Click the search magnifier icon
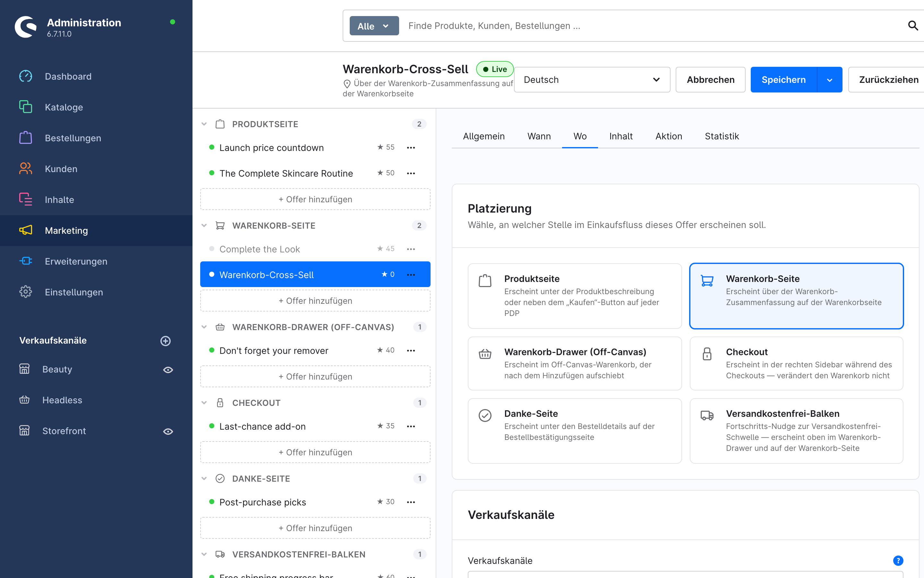 pos(913,26)
